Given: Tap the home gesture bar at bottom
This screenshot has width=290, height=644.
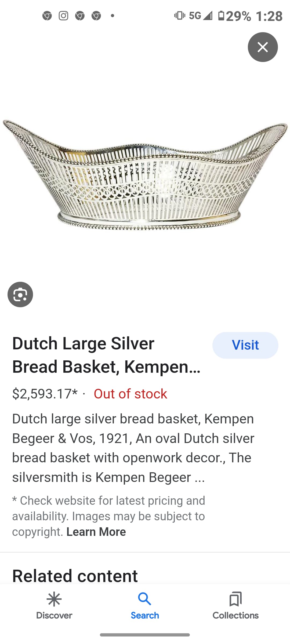Looking at the screenshot, I should tap(145, 635).
